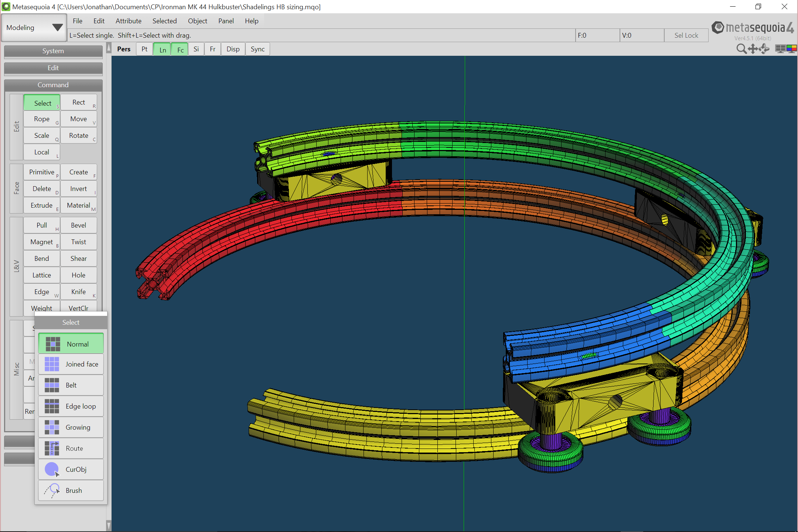
Task: Choose Joined face selection mode
Action: tap(71, 364)
